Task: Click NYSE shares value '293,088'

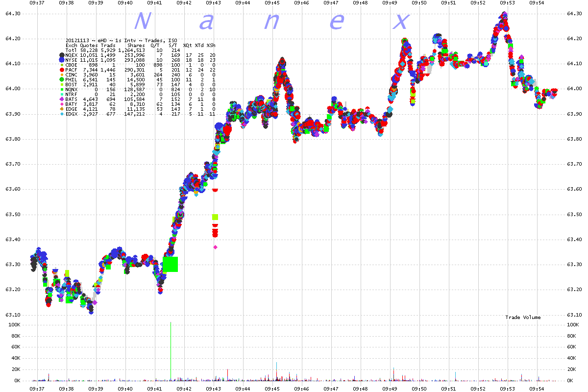Action: 135,60
